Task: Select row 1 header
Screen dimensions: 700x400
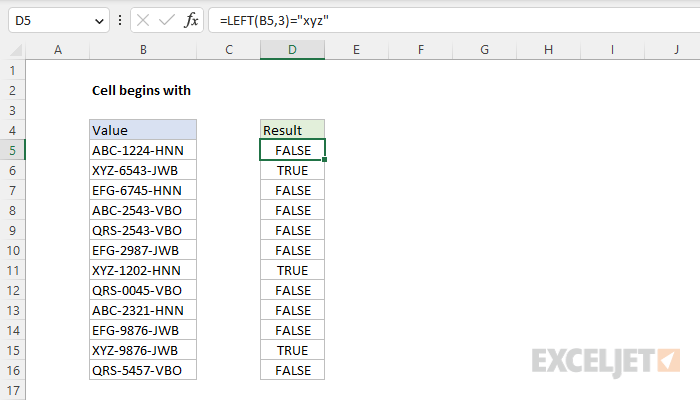Action: click(x=12, y=70)
